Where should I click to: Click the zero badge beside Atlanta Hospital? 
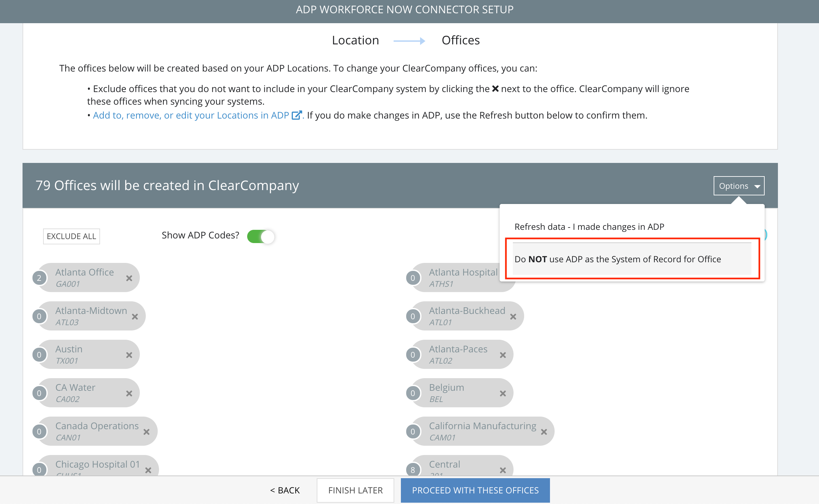pos(413,278)
